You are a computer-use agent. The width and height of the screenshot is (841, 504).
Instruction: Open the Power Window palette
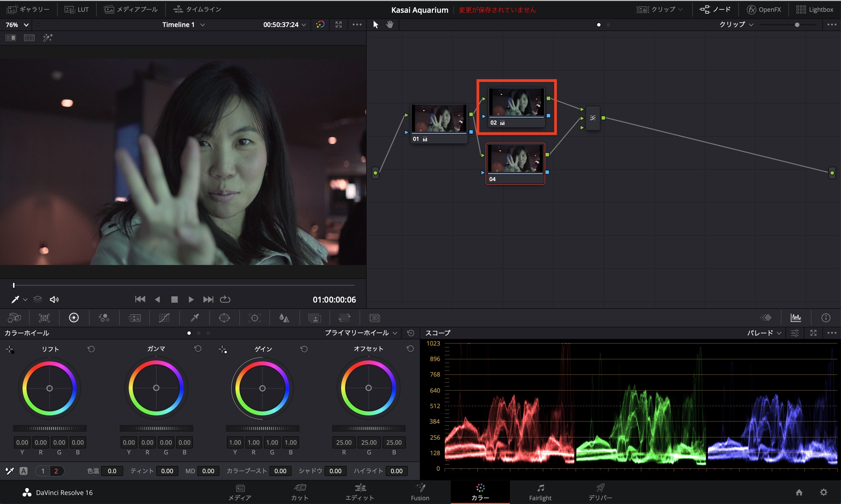coord(224,318)
